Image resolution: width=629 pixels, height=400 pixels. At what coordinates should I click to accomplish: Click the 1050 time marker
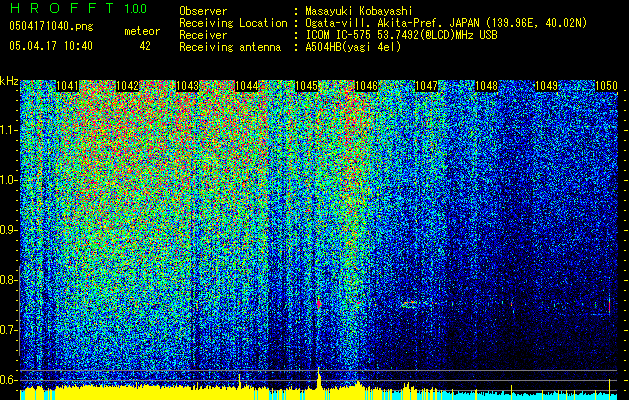(x=606, y=86)
